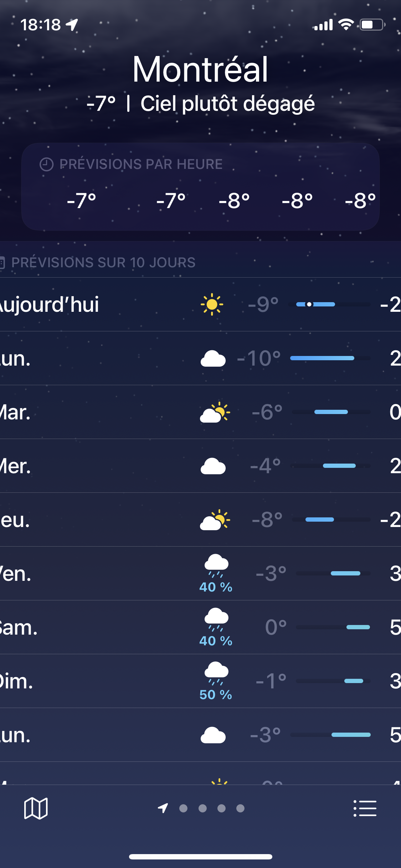Tap the Prévisions sur 10 jours header
401x868 pixels.
pos(103,263)
